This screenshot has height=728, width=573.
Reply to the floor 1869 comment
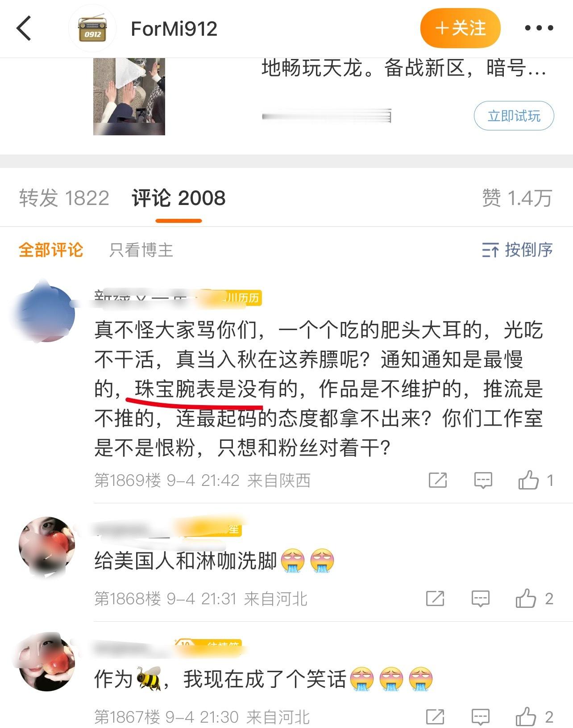483,481
